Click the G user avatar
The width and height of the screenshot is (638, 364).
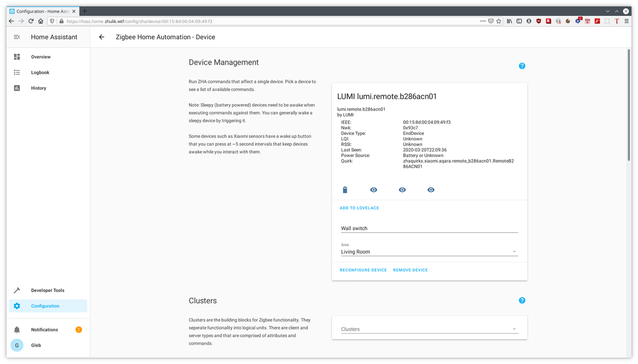[x=17, y=345]
